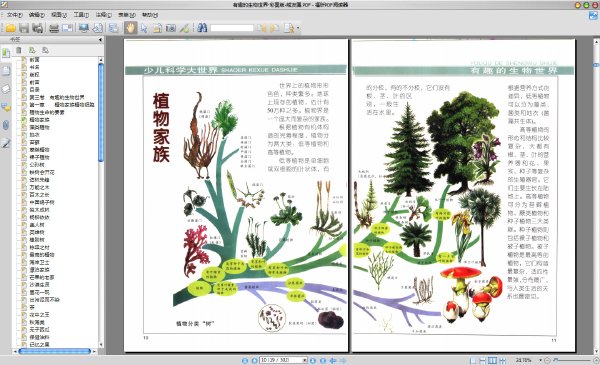Click the bookmarks panel vertical scrollbar

point(101,113)
